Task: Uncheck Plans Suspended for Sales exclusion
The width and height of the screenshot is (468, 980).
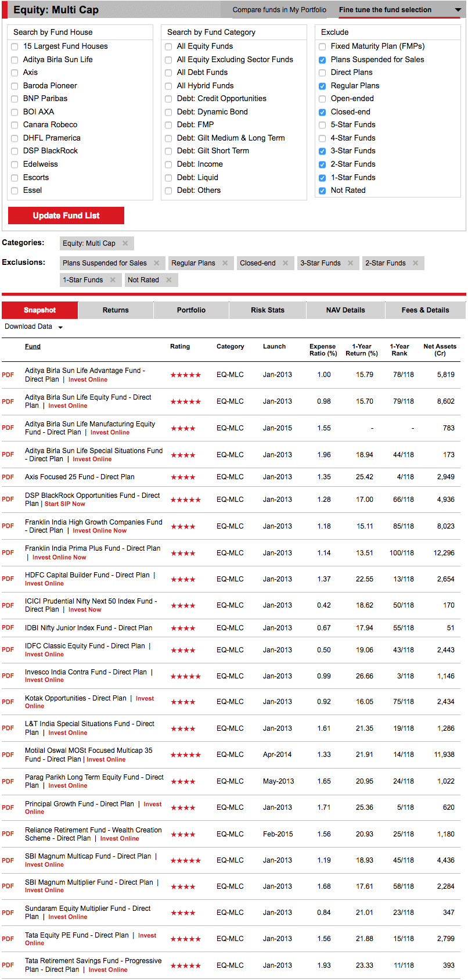Action: coord(322,60)
